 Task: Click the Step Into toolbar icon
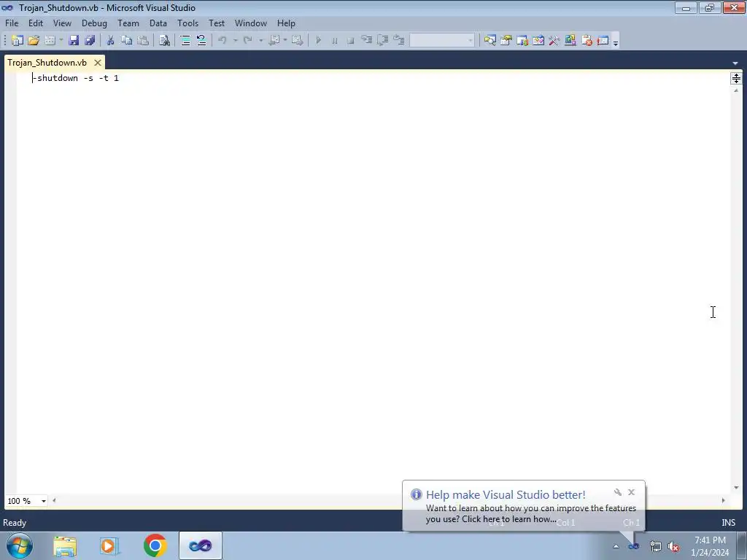[x=366, y=41]
